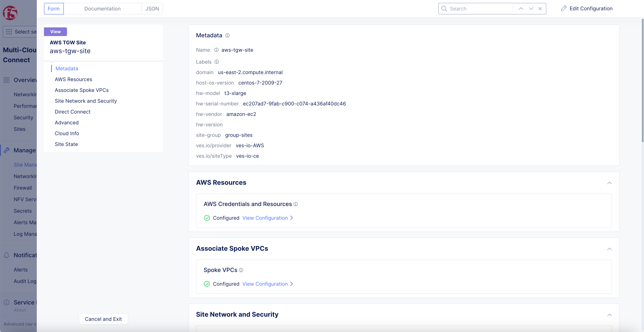
Task: Open Site Management in sidebar
Action: (x=25, y=165)
